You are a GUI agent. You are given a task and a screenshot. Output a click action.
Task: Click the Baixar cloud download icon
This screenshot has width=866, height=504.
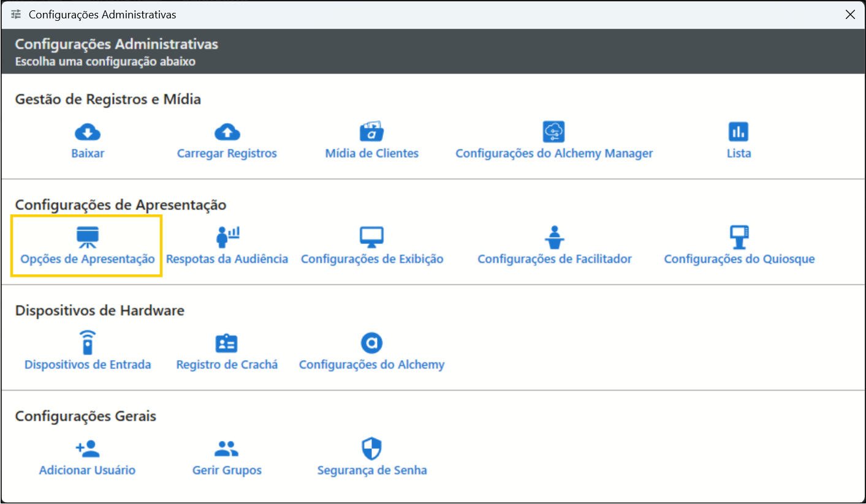click(x=87, y=132)
